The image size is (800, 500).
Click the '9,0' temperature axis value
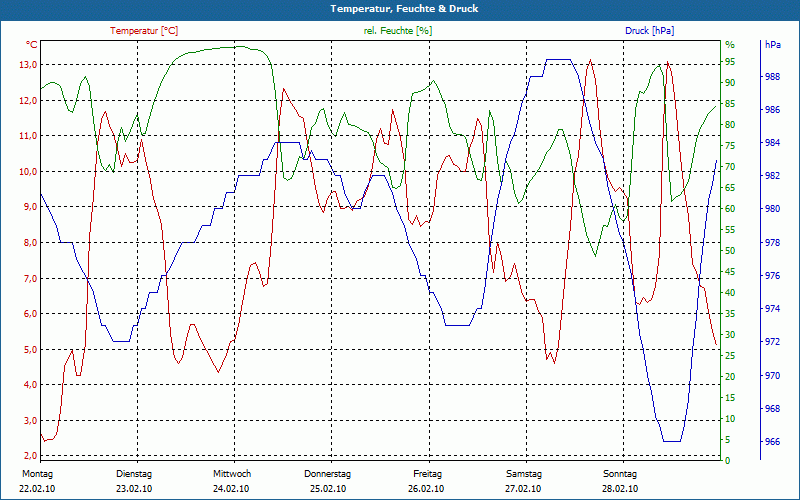point(30,207)
